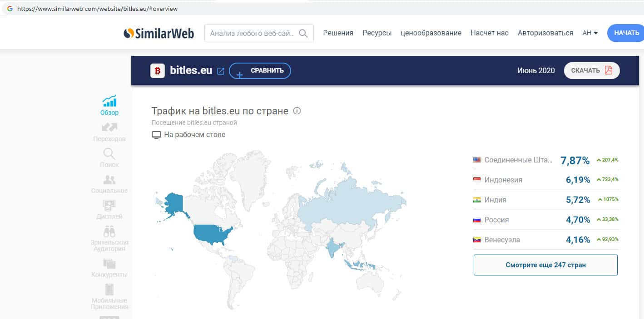
Task: Click the СРАВНИТЬ compare button
Action: 260,71
